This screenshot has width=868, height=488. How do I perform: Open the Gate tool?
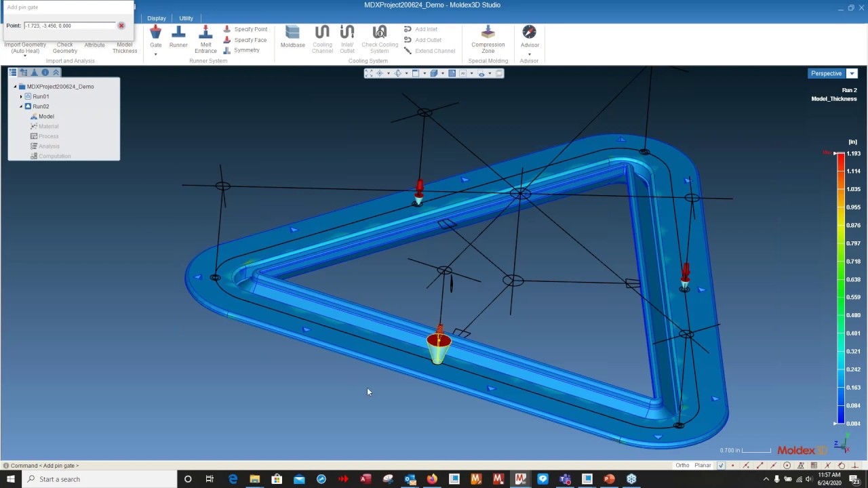click(x=155, y=35)
